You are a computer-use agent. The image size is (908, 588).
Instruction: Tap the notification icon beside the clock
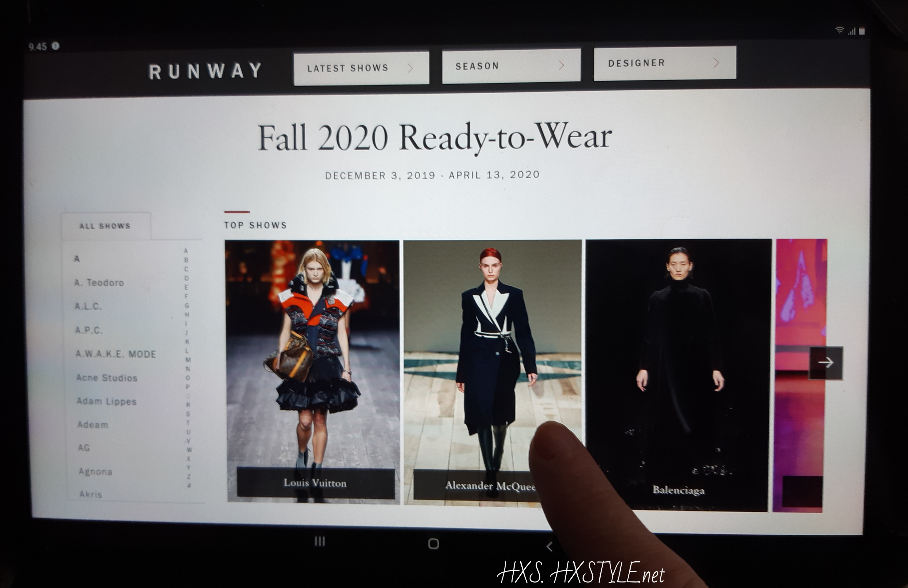(x=56, y=46)
